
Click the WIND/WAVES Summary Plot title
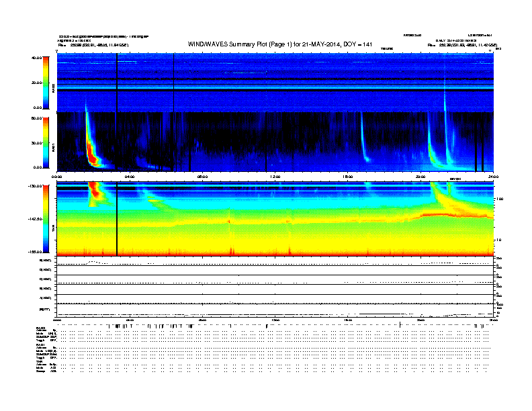280,44
